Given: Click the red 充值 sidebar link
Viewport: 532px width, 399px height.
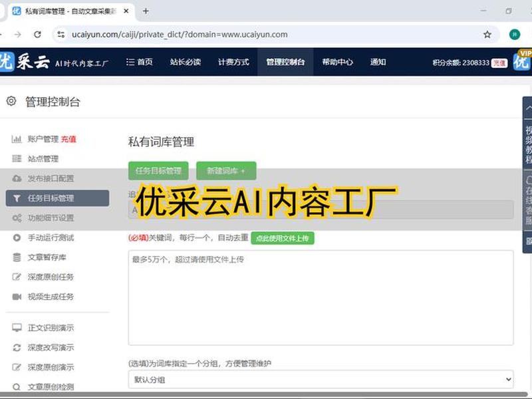Looking at the screenshot, I should (x=68, y=139).
